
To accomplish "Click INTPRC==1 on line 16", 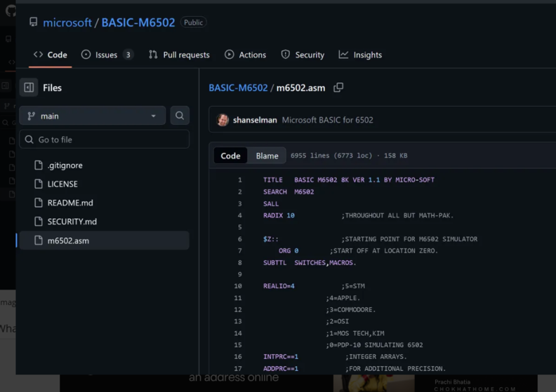I will tap(281, 357).
